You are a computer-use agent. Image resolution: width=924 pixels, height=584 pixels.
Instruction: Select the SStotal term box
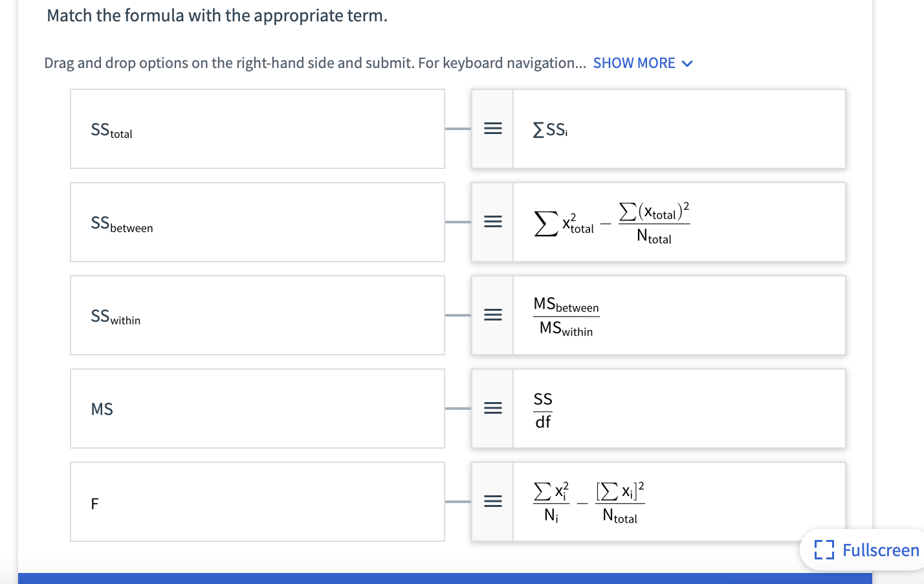pyautogui.click(x=257, y=129)
